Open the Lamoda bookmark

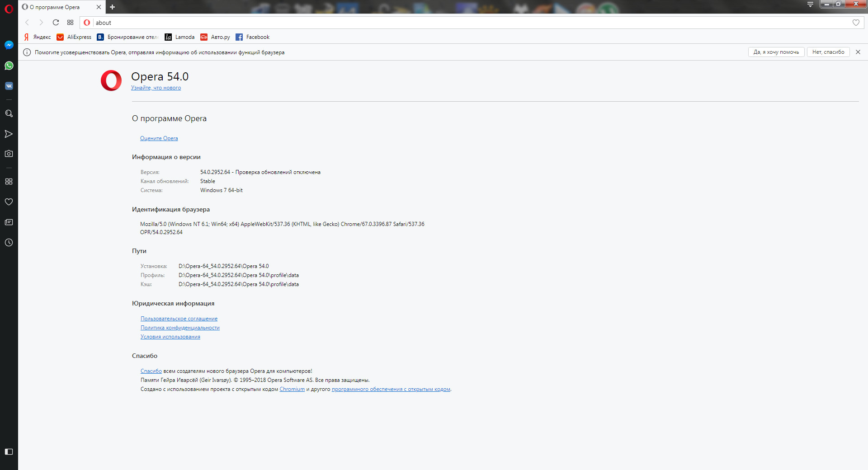(x=179, y=37)
